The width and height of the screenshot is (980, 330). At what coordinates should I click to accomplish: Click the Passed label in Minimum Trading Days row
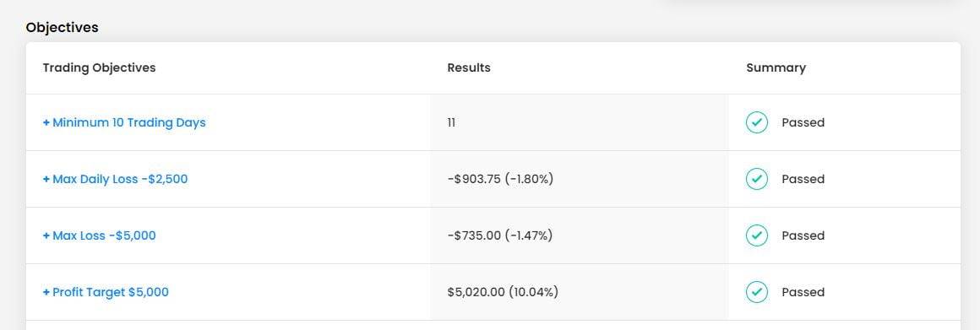coord(803,123)
